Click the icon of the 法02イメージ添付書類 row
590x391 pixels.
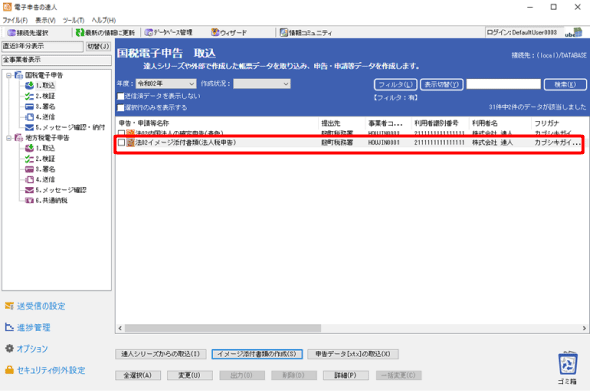[131, 143]
